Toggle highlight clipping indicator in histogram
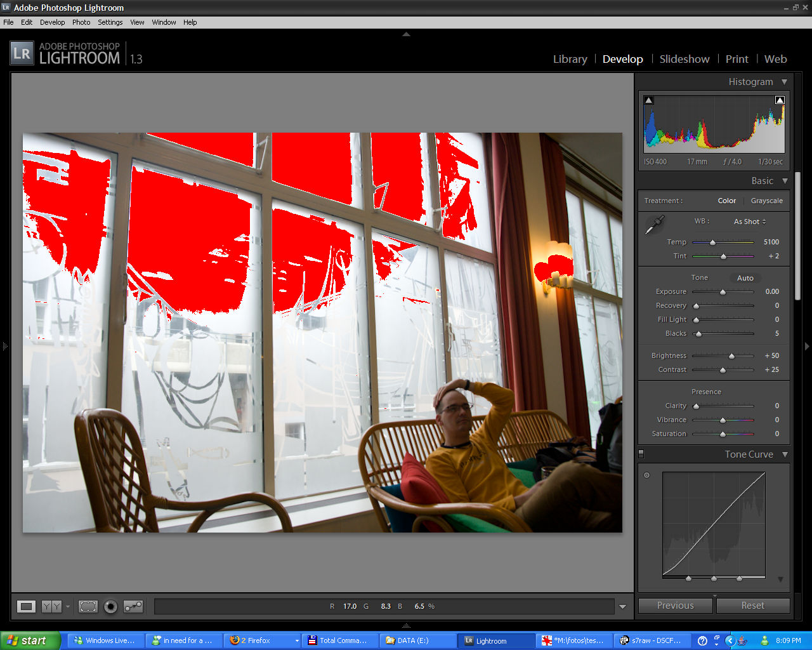 [x=780, y=100]
